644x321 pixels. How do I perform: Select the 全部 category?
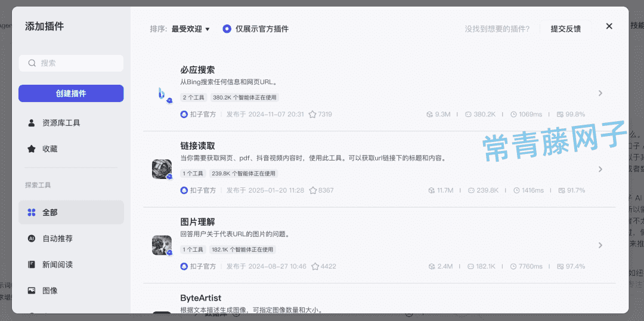coord(71,212)
